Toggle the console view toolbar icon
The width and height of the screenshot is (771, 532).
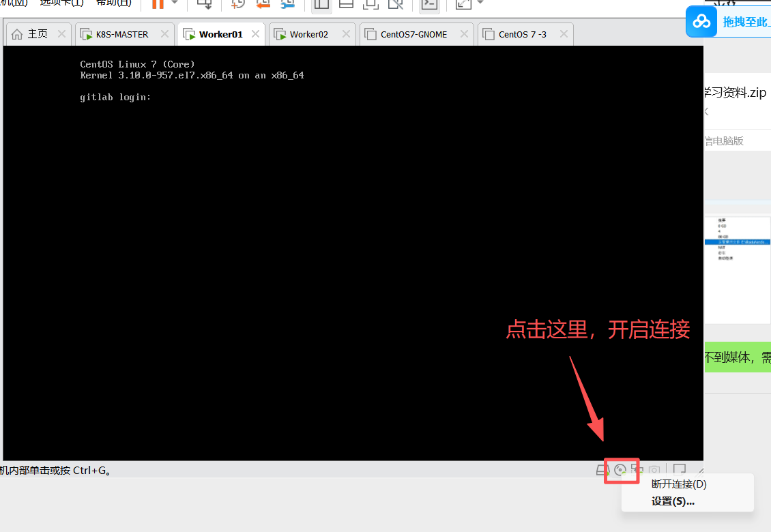click(x=429, y=4)
